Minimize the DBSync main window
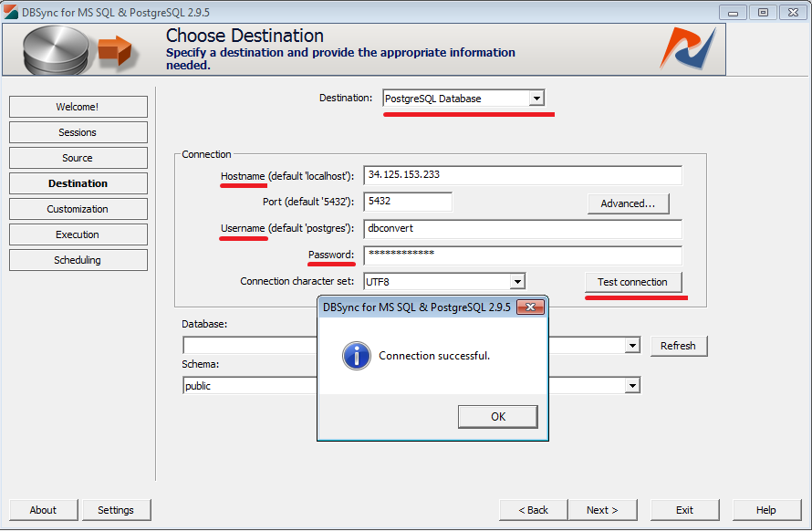This screenshot has height=531, width=812. (x=733, y=13)
